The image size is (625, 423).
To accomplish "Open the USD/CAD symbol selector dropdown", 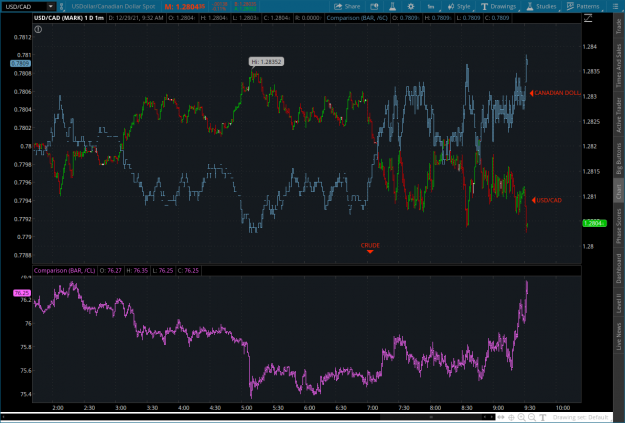I will tap(51, 6).
